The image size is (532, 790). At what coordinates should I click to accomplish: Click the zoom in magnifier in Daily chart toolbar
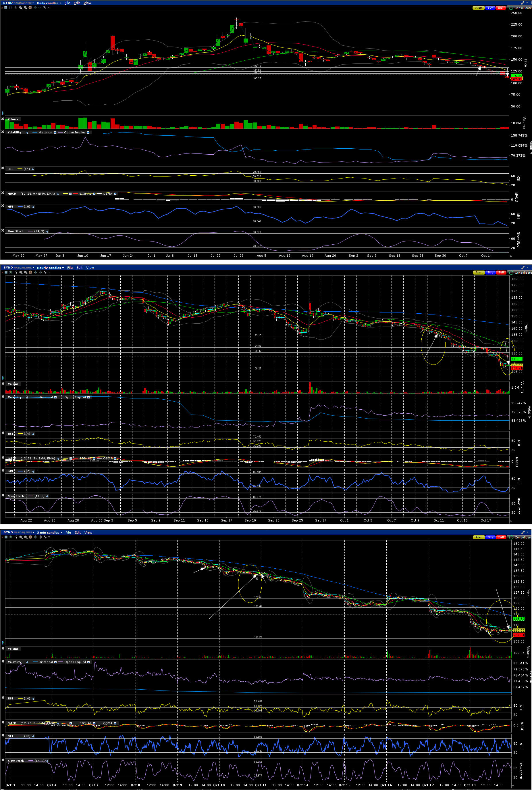coord(21,7)
